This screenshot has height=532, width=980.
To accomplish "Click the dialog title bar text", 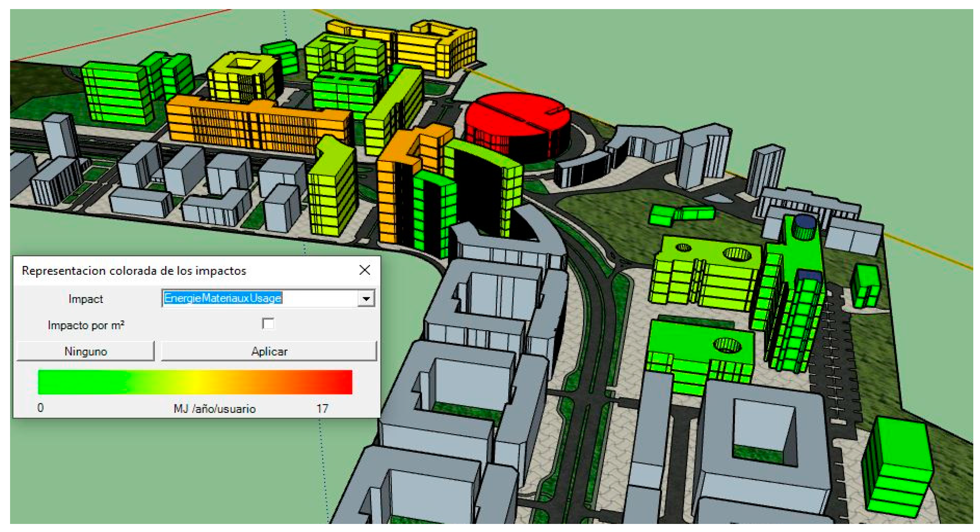I will click(134, 271).
